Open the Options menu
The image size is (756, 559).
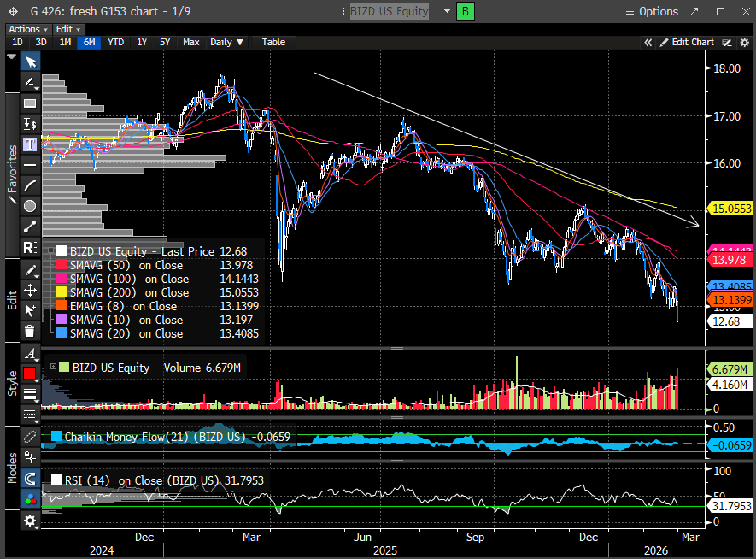(651, 11)
